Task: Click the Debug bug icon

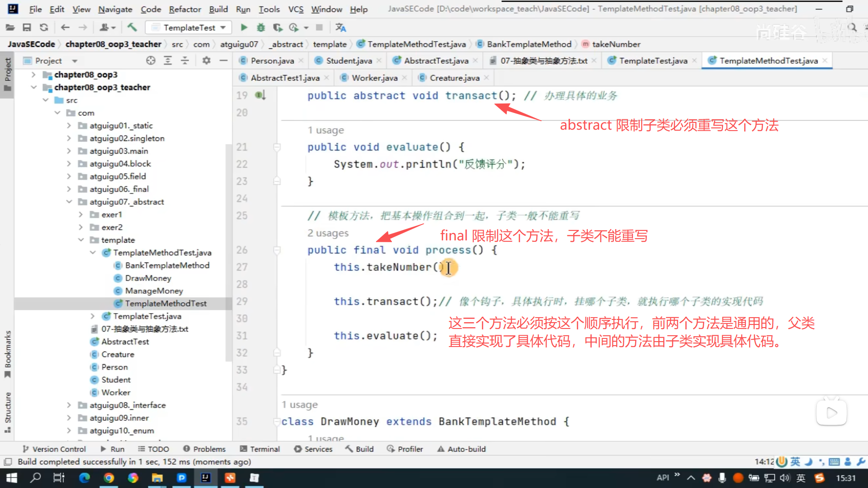Action: click(261, 28)
